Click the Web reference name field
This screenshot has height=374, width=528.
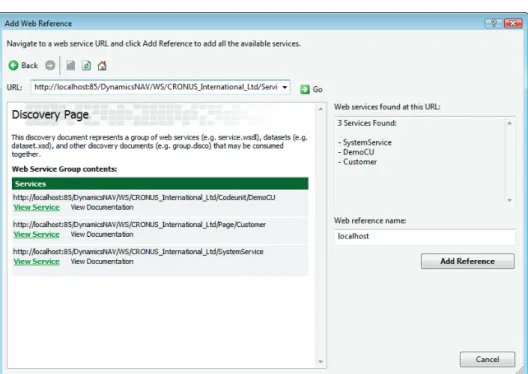click(425, 236)
